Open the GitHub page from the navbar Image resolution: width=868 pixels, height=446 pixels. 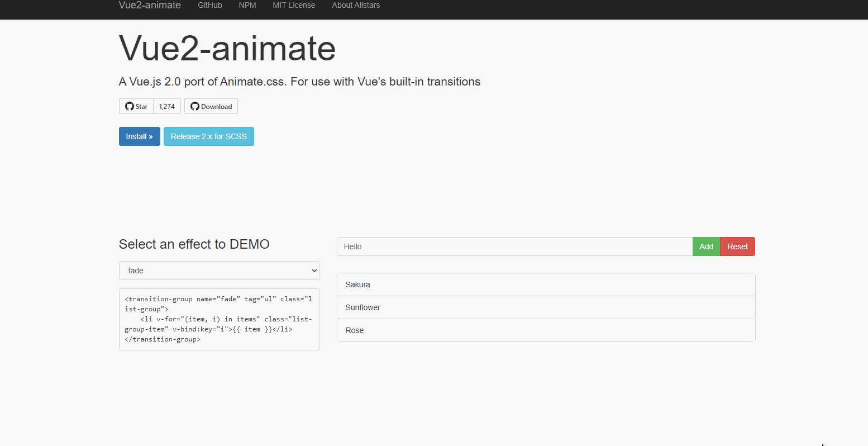(x=210, y=5)
